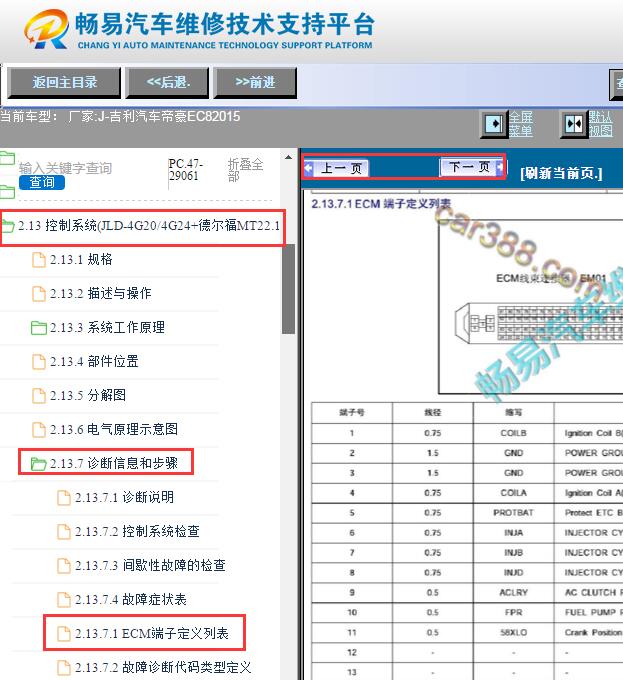Click the PC.47-29061 code text

186,170
